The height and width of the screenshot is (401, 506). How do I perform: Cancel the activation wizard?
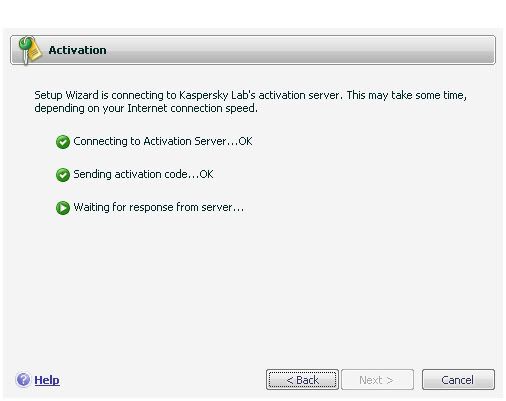click(458, 379)
